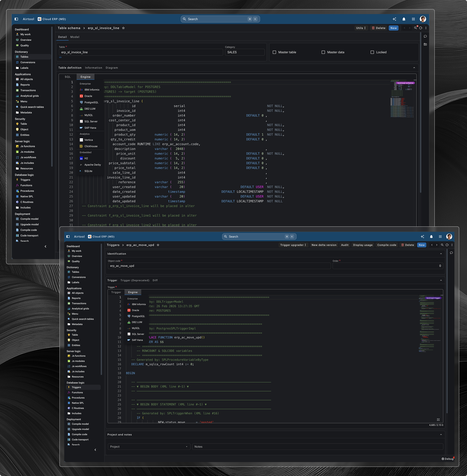The height and width of the screenshot is (476, 467).
Task: Toggle the Locked checkbox
Action: 372,52
